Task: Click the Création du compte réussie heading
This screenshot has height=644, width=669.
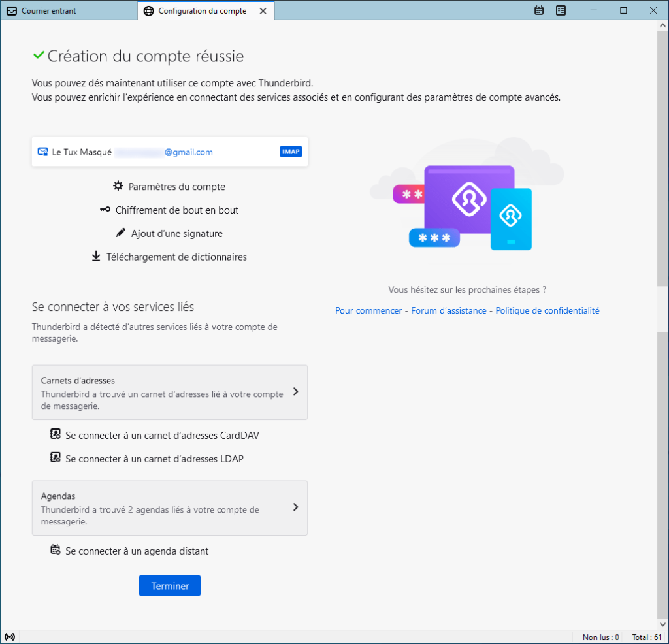Action: (146, 56)
